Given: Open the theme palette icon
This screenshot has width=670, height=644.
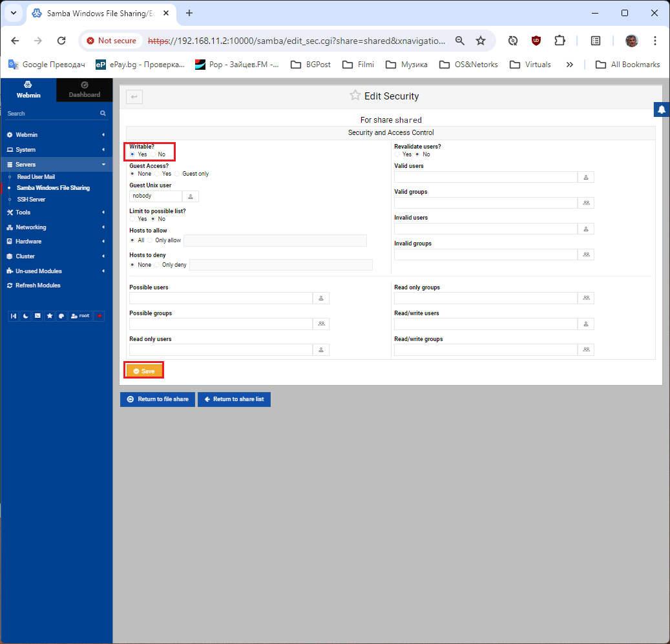Looking at the screenshot, I should pos(61,316).
